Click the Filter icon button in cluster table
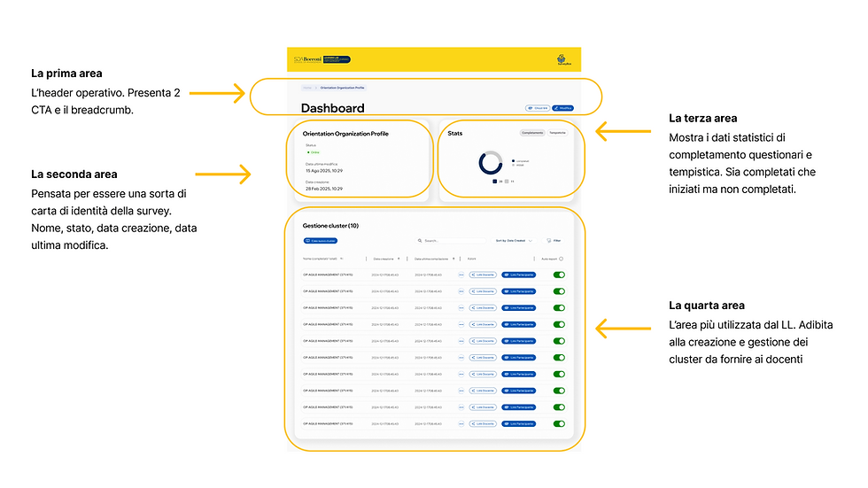This screenshot has width=868, height=488. (x=554, y=241)
